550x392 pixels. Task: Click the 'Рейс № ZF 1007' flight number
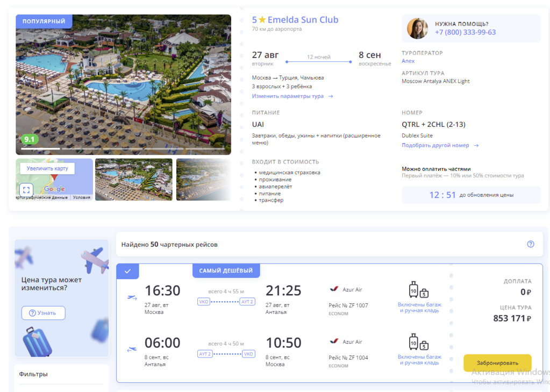[x=348, y=305]
